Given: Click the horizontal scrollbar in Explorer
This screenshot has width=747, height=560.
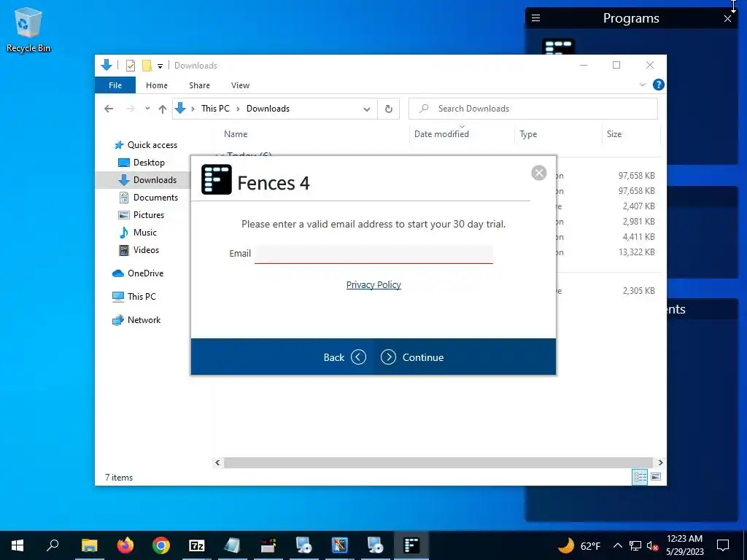Looking at the screenshot, I should click(438, 462).
